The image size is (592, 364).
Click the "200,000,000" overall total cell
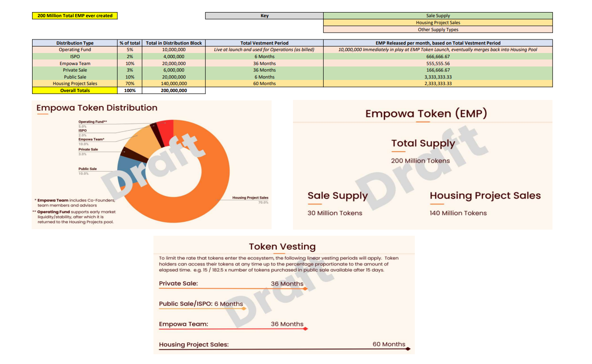click(x=174, y=91)
